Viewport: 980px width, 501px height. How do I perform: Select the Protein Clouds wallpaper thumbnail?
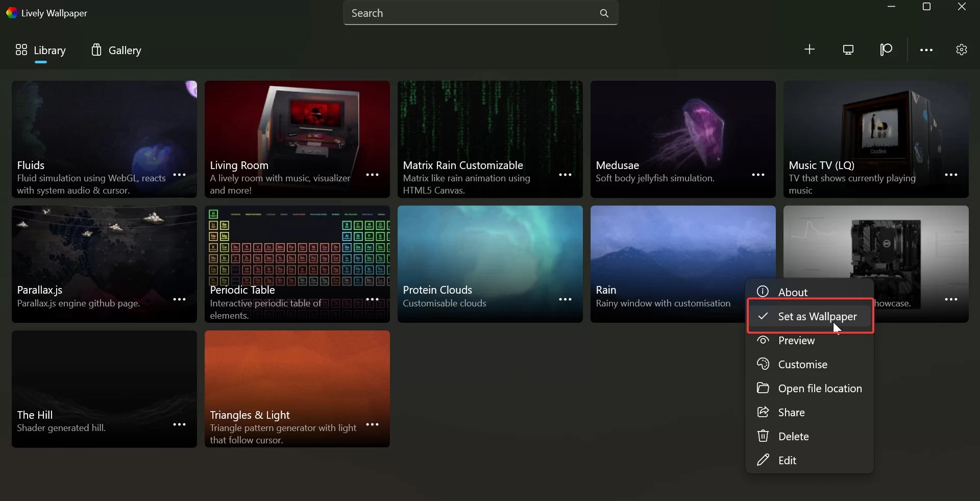pyautogui.click(x=490, y=264)
